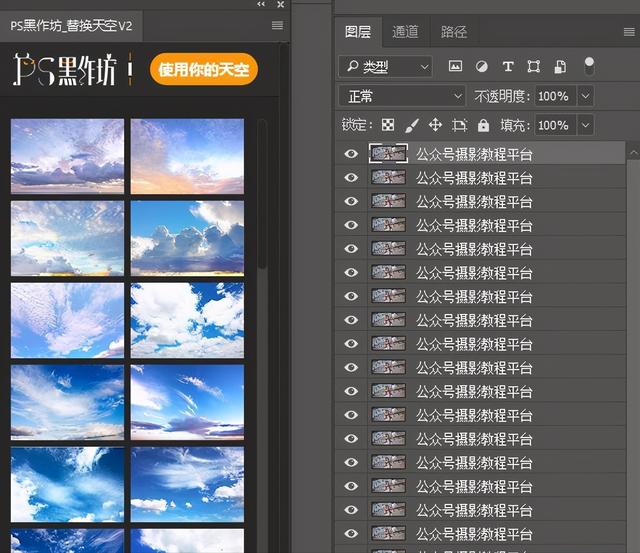Image resolution: width=640 pixels, height=553 pixels.
Task: Collapse sky panel with double-arrow icon
Action: [x=261, y=4]
